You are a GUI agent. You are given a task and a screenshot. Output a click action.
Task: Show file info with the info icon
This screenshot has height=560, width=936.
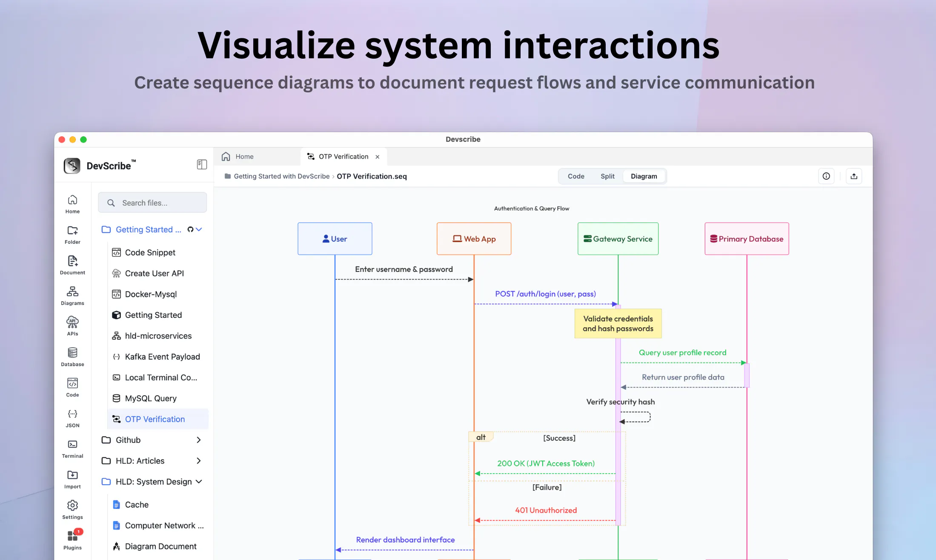pos(826,176)
